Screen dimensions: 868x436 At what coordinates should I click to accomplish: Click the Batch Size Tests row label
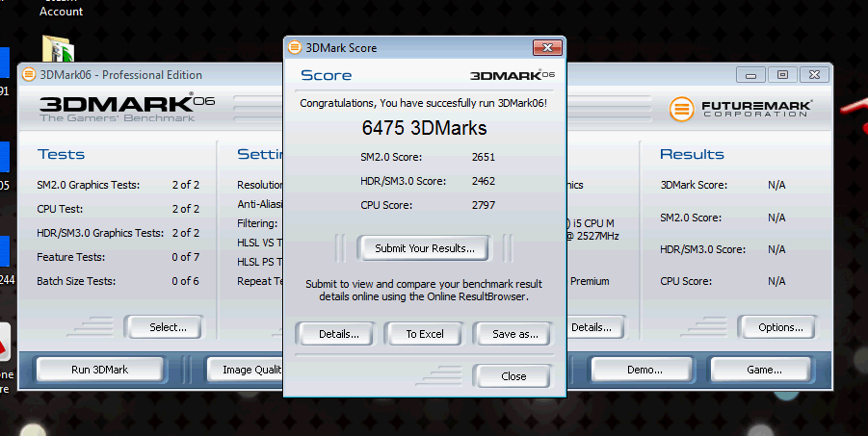(x=76, y=281)
